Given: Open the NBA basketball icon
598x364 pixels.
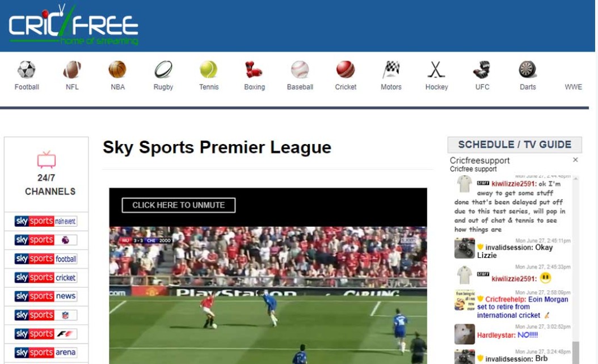Looking at the screenshot, I should click(117, 70).
